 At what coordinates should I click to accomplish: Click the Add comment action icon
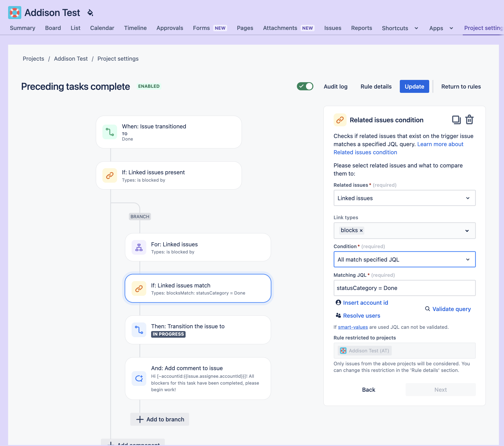pos(139,379)
